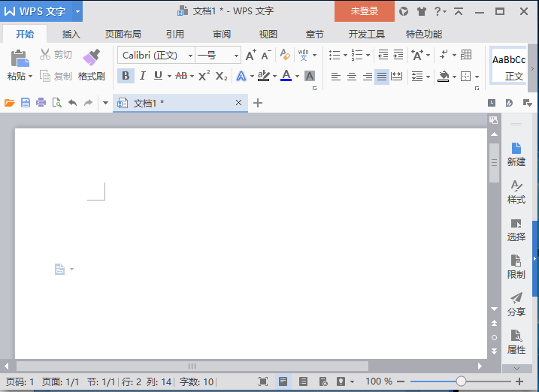This screenshot has width=539, height=392.
Task: Click the clear formatting eraser icon
Action: click(285, 55)
